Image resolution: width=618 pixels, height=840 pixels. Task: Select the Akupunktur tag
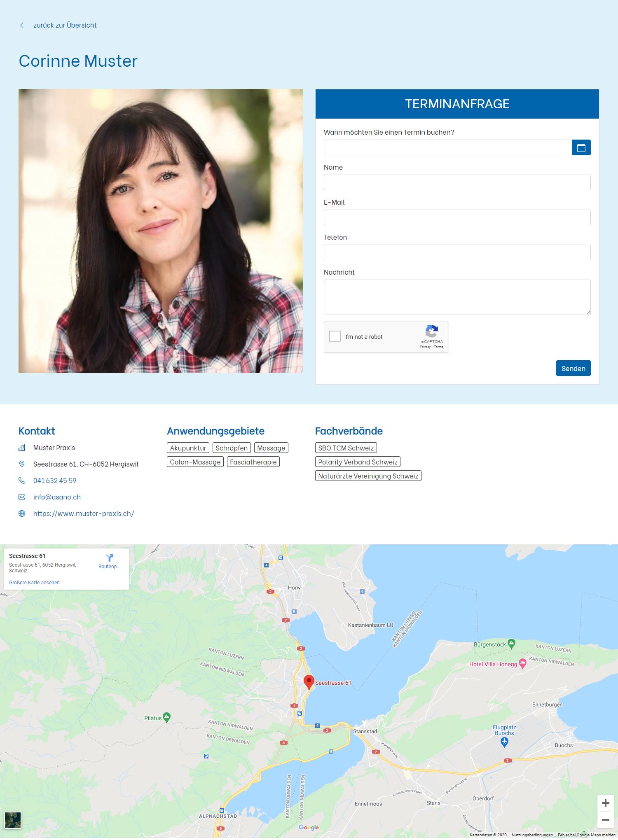coord(188,448)
